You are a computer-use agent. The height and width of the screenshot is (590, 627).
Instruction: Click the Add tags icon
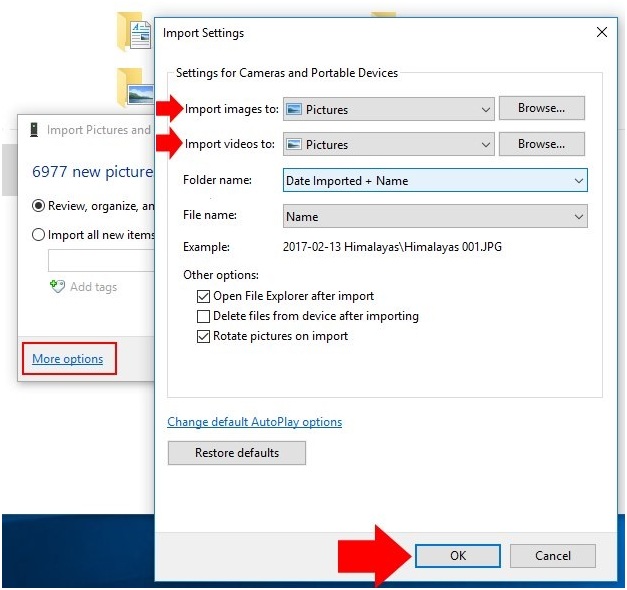pos(58,287)
